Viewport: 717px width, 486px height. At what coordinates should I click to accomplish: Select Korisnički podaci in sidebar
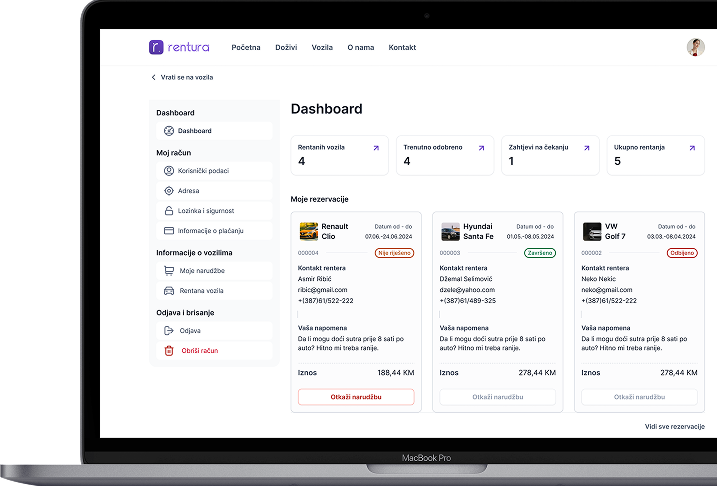pos(211,171)
